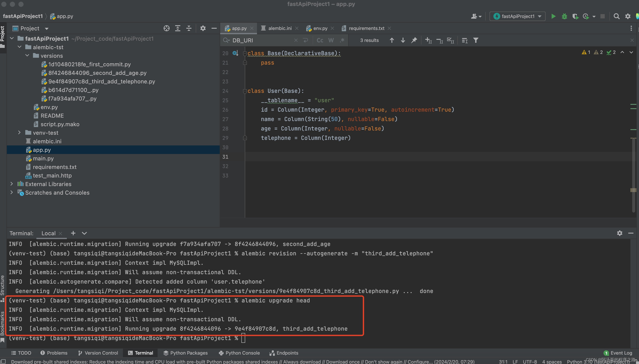Jump to next highlighted error arrow
The image size is (639, 364).
click(x=631, y=52)
